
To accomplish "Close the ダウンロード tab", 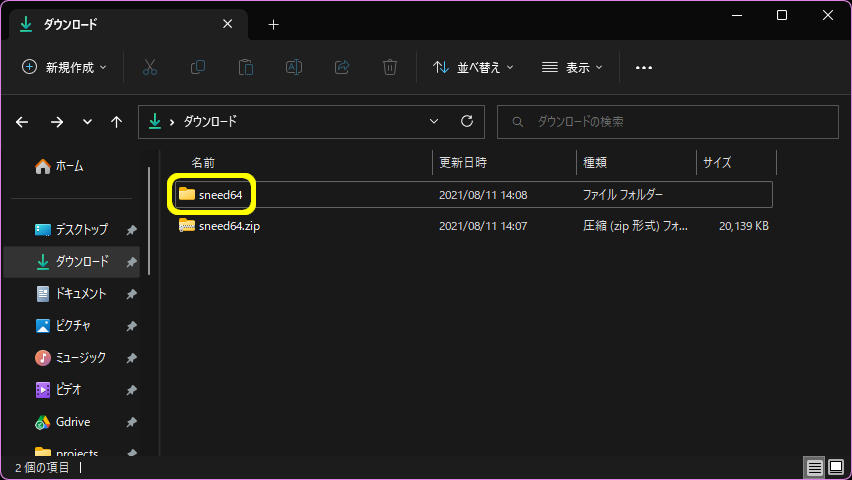I will 228,24.
